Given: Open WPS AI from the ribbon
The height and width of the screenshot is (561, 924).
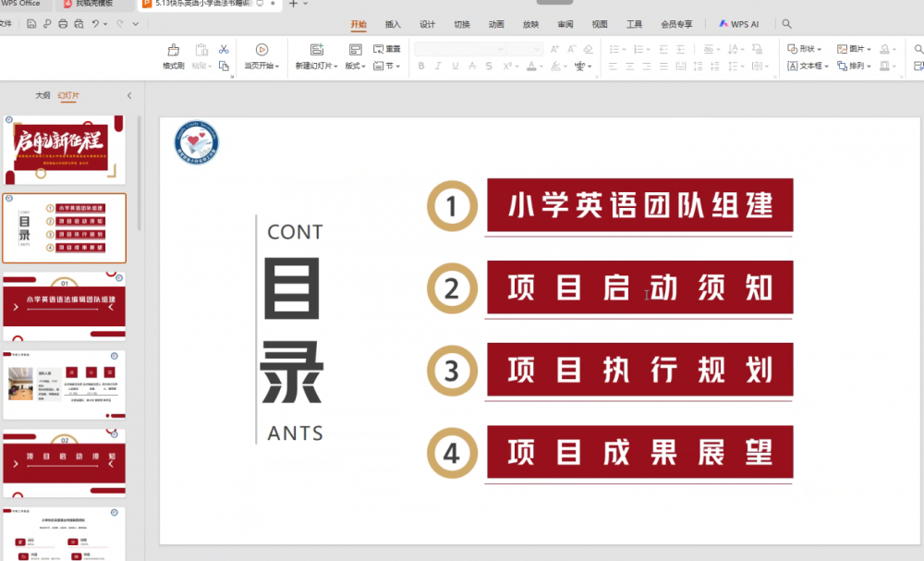Looking at the screenshot, I should click(x=741, y=25).
